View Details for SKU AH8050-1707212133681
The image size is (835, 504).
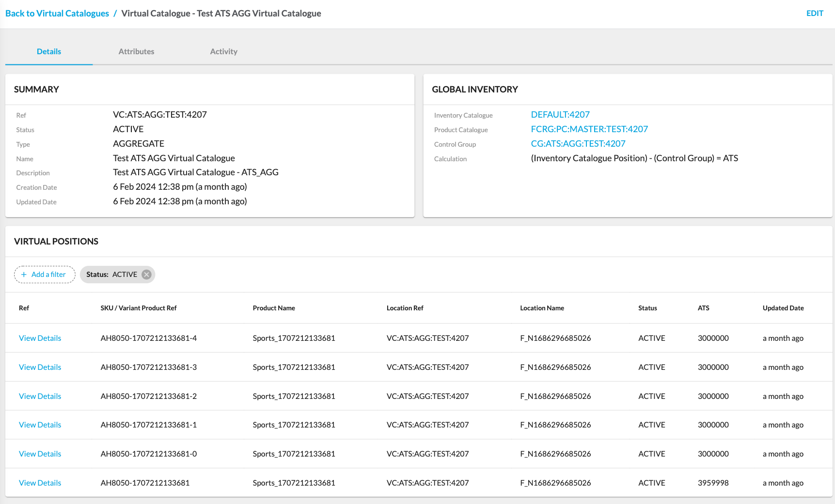point(40,483)
